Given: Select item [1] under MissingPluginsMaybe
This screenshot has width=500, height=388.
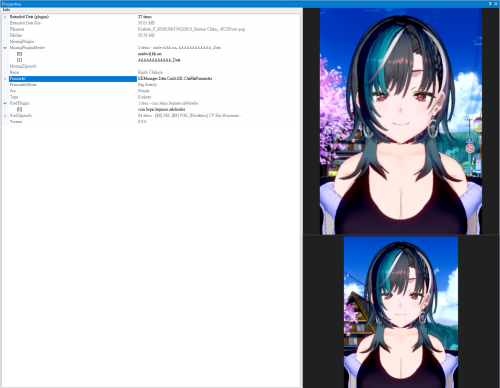Looking at the screenshot, I should click(x=19, y=60).
